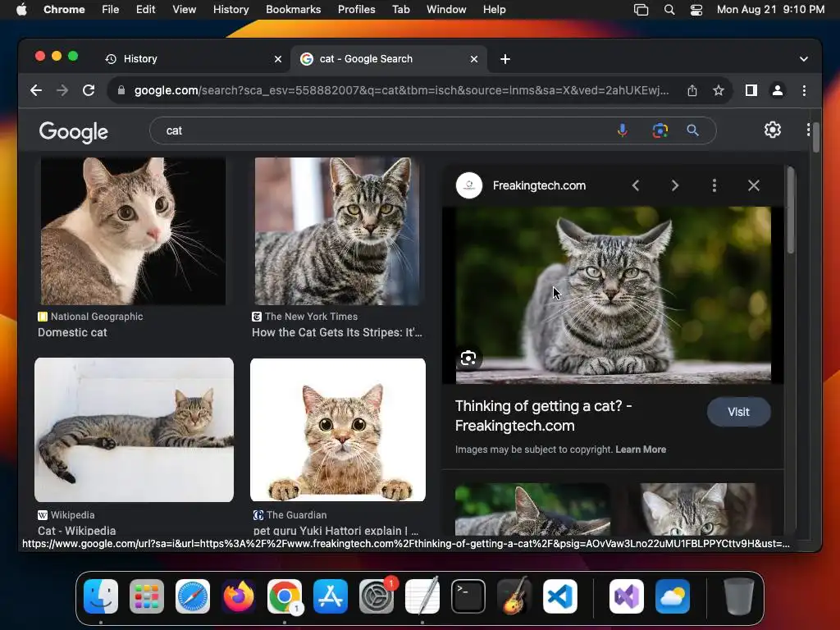Bookmark this tab with star icon

[x=719, y=90]
